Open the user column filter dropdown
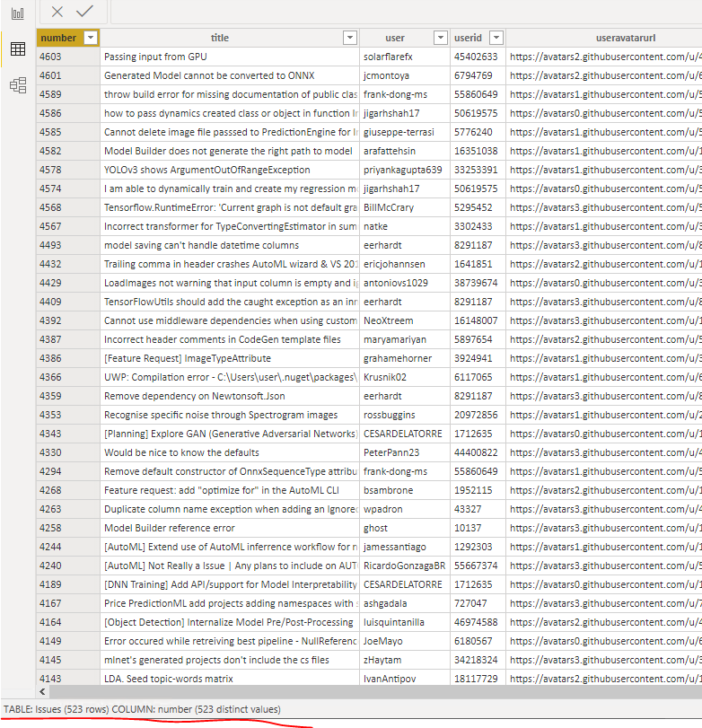This screenshot has height=728, width=702. (440, 38)
